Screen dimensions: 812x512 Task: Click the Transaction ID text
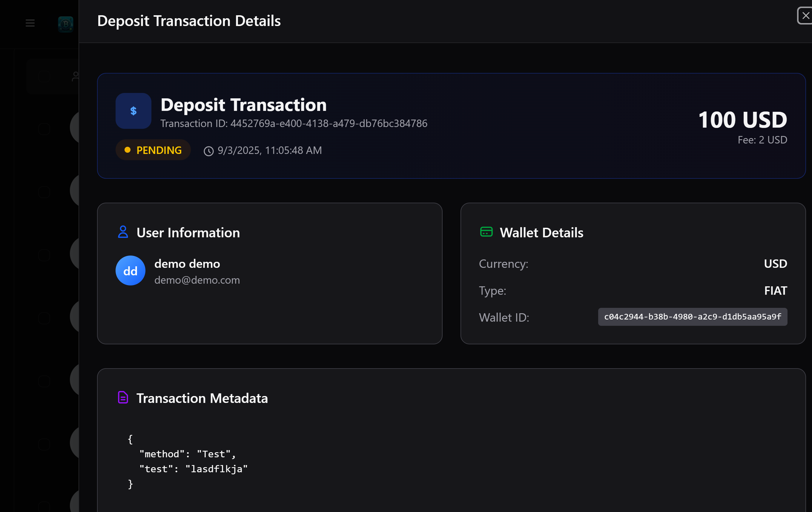tap(294, 123)
